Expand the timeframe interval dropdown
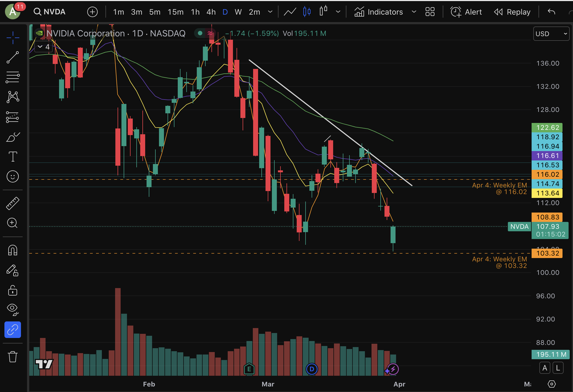Viewport: 573px width, 392px height. 270,12
